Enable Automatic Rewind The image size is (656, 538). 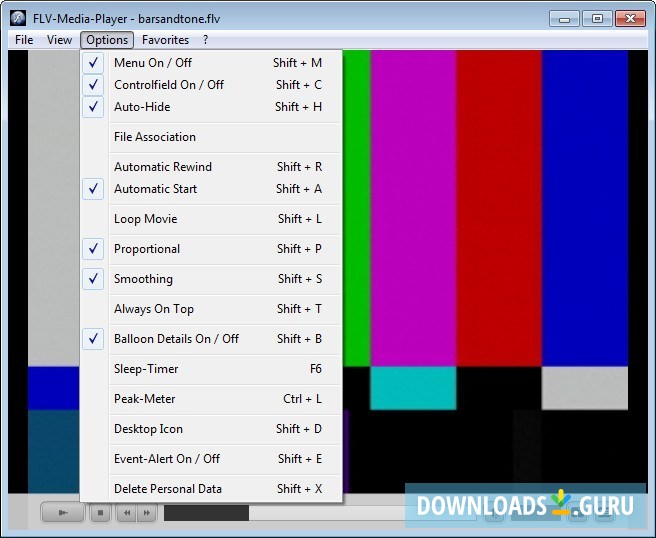(211, 167)
